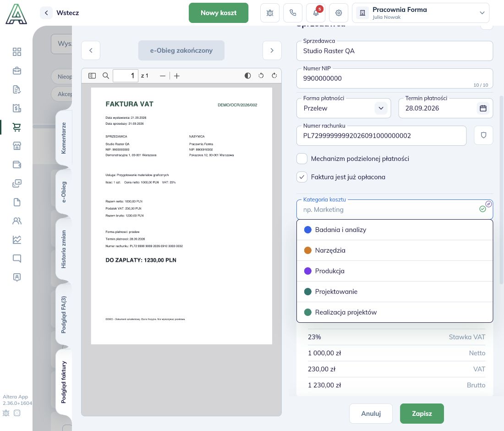Select Produkcja category
Screen dimensions: 504x431
click(394, 271)
